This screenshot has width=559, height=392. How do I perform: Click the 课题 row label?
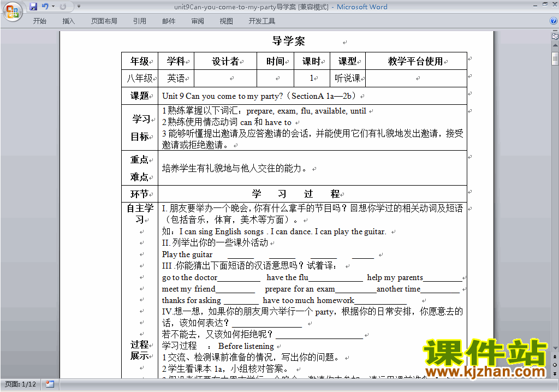139,96
